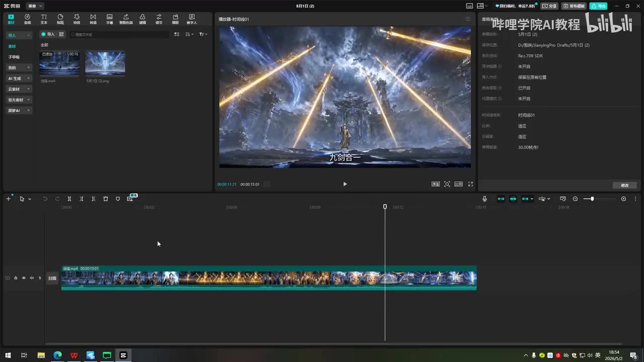Select 子草稿 item in left sidebar
The image size is (644, 362).
(14, 57)
